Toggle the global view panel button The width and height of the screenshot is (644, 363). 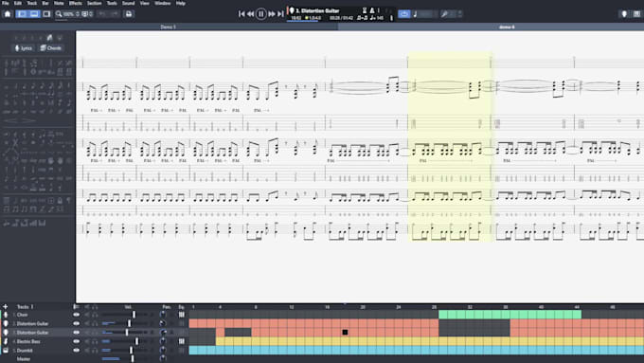(34, 14)
